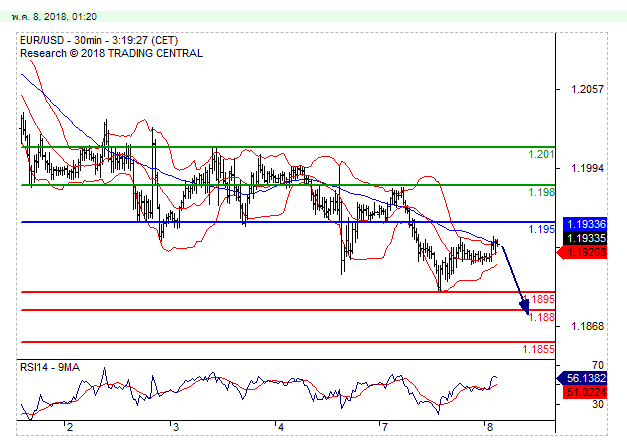Click the 1.19336 blue price tag

click(585, 224)
